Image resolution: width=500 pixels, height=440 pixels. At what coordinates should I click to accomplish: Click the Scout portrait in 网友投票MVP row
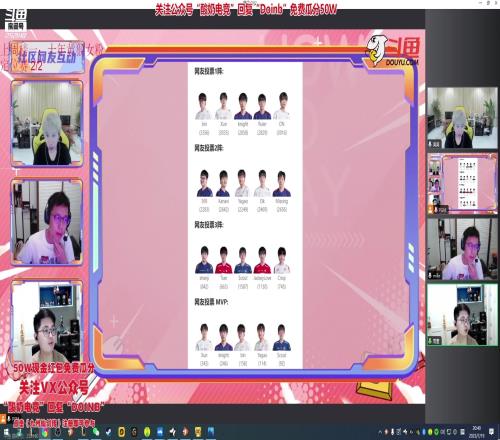pos(282,337)
